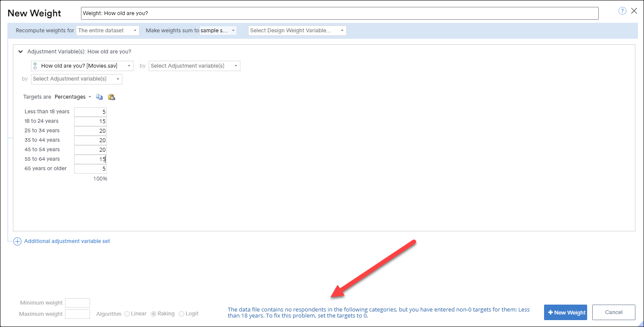644x327 pixels.
Task: Click the 35 to 44 years label
Action: click(42, 140)
